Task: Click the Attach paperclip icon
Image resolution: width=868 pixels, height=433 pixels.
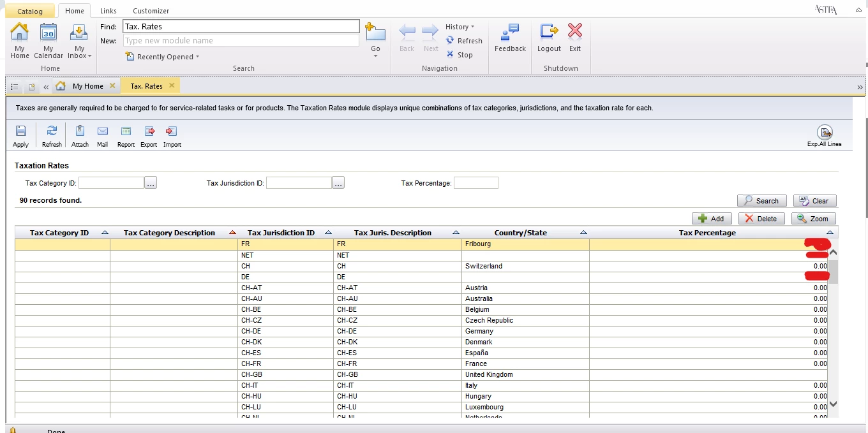Action: 80,131
